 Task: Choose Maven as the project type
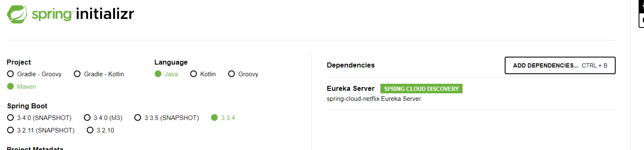(x=22, y=87)
